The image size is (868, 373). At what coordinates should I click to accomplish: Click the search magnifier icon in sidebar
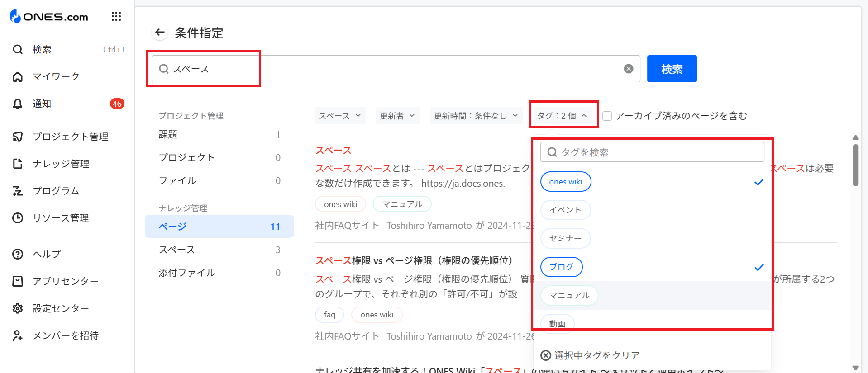coord(18,49)
